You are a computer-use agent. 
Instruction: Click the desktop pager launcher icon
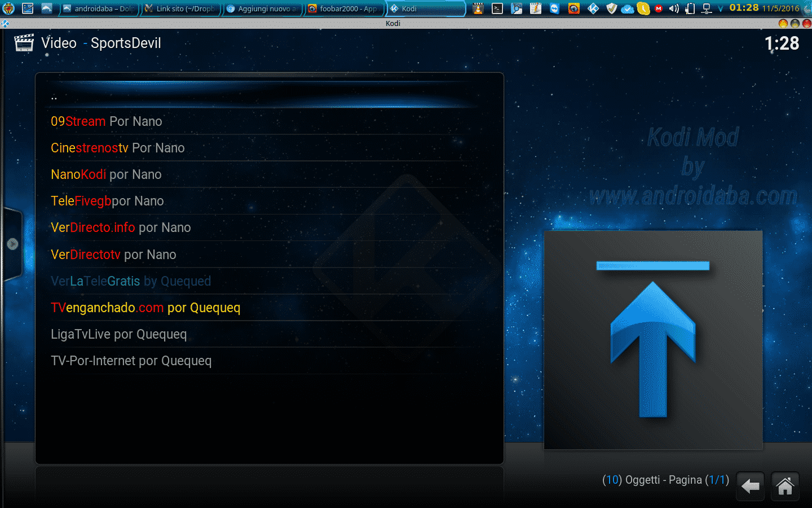(x=28, y=8)
